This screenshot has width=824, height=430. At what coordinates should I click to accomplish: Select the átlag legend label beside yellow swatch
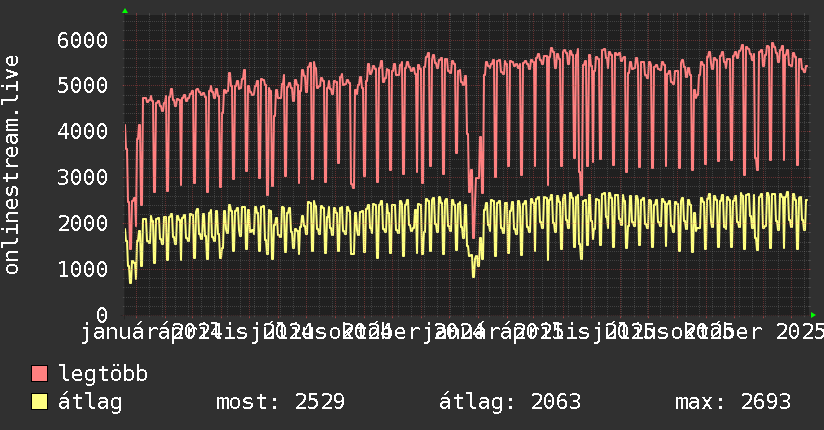[90, 403]
